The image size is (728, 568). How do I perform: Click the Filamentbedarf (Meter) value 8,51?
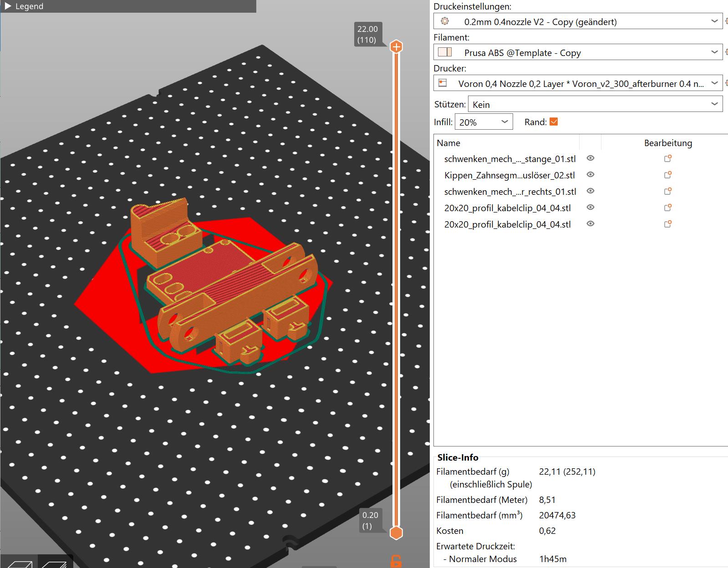click(547, 500)
